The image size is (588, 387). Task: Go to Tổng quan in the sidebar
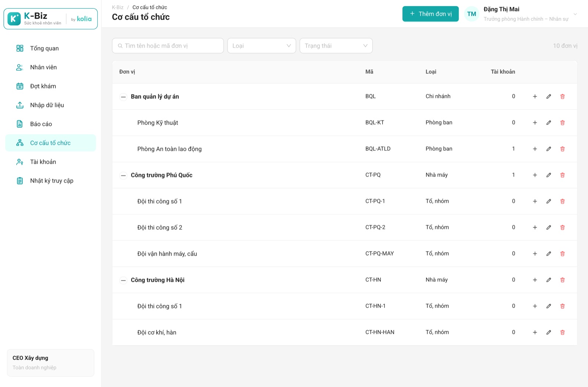pos(51,48)
